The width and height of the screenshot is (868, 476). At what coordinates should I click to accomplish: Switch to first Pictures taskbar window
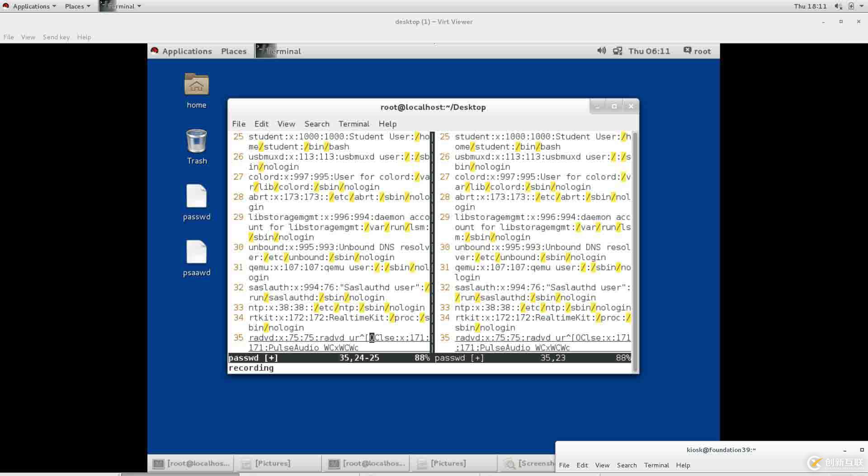click(273, 463)
